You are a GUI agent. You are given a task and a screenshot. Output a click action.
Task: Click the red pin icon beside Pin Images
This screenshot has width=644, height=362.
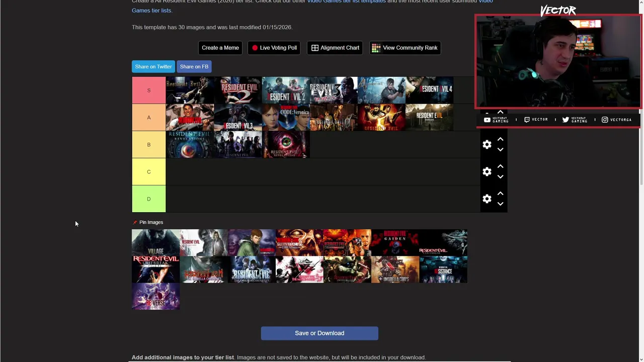(134, 222)
